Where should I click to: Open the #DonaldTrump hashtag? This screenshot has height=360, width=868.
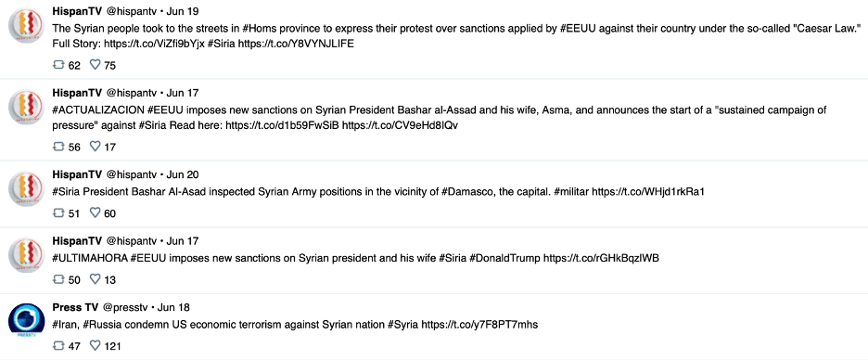504,258
